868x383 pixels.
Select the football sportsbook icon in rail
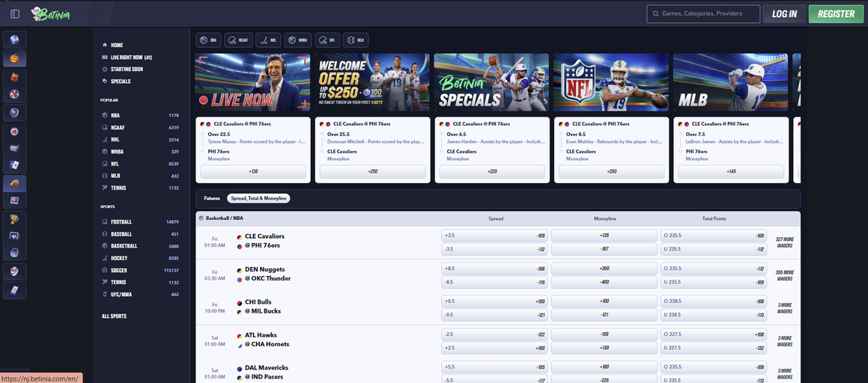14,184
